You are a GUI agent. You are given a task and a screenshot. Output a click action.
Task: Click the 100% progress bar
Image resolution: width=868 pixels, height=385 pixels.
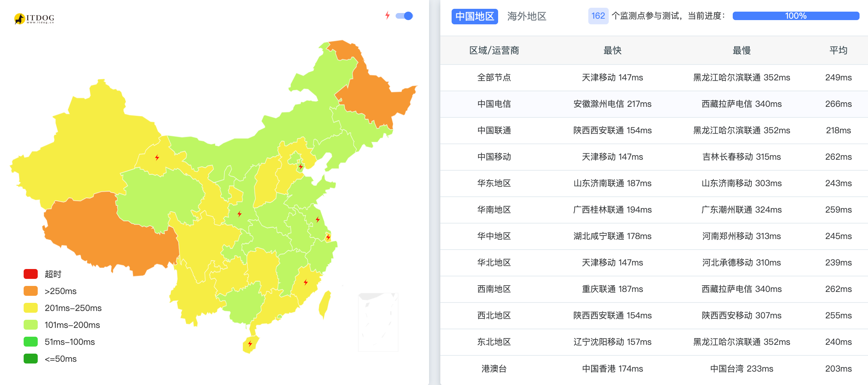point(795,16)
